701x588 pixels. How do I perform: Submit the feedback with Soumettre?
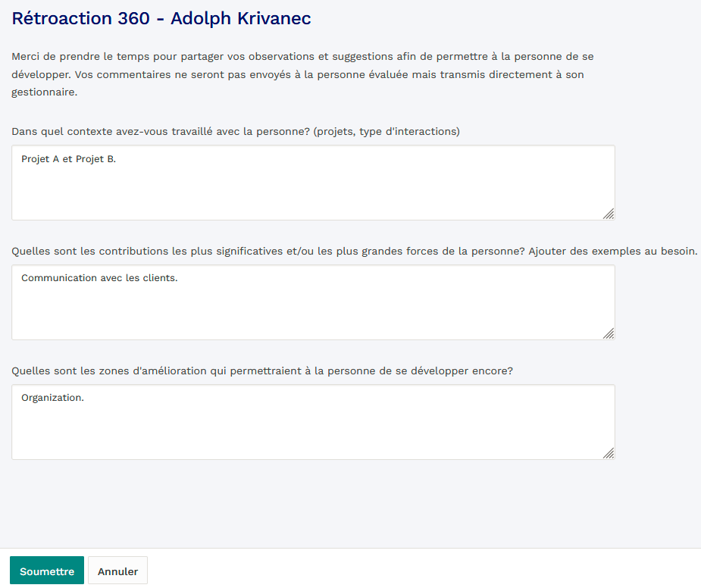coord(47,571)
